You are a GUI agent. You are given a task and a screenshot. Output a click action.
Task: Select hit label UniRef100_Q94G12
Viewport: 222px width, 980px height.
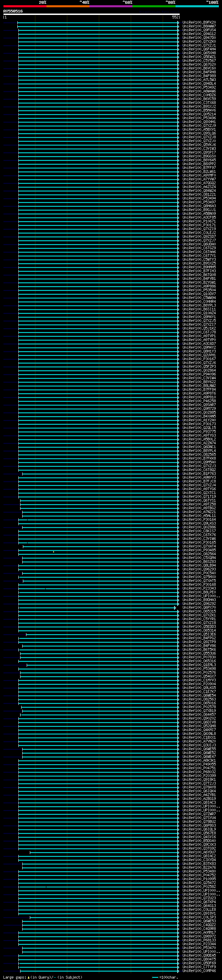coord(199,34)
